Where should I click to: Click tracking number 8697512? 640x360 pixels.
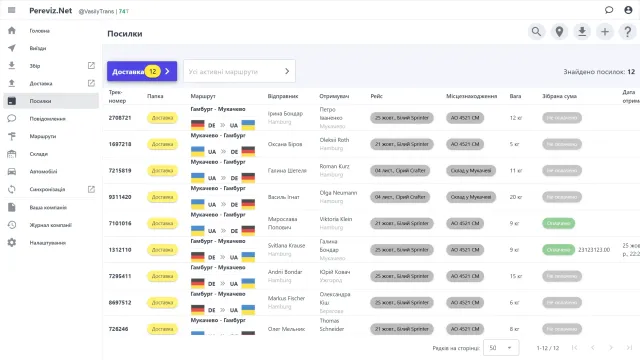click(120, 302)
